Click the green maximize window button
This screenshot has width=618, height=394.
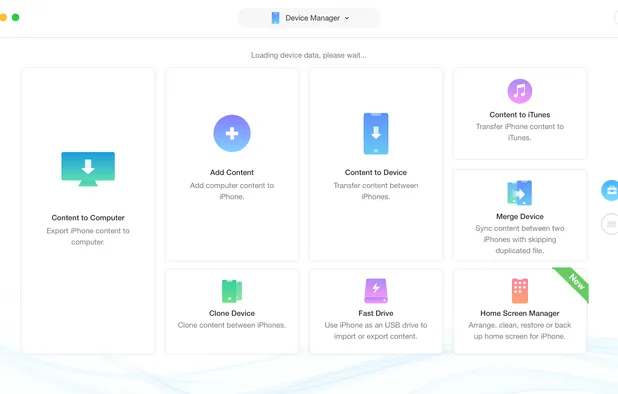click(15, 17)
